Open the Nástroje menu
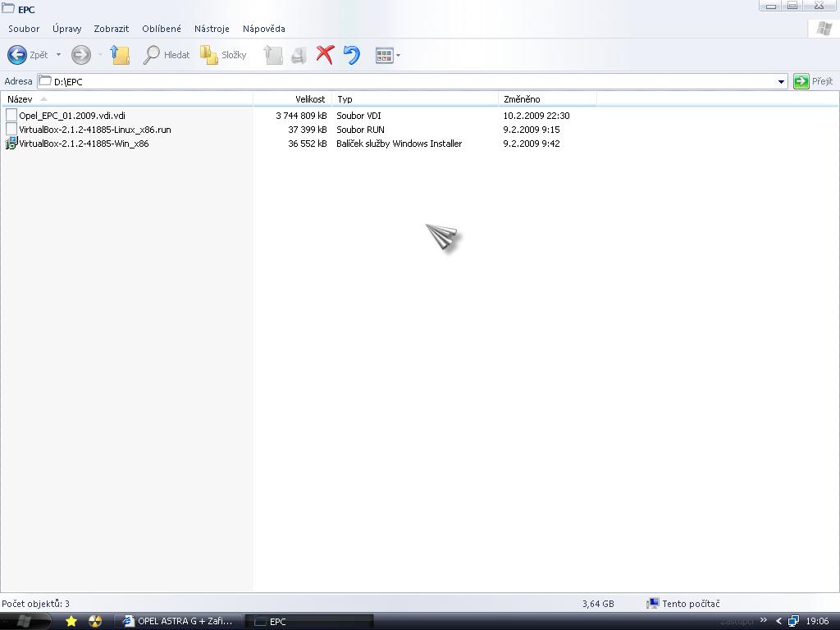 point(212,29)
